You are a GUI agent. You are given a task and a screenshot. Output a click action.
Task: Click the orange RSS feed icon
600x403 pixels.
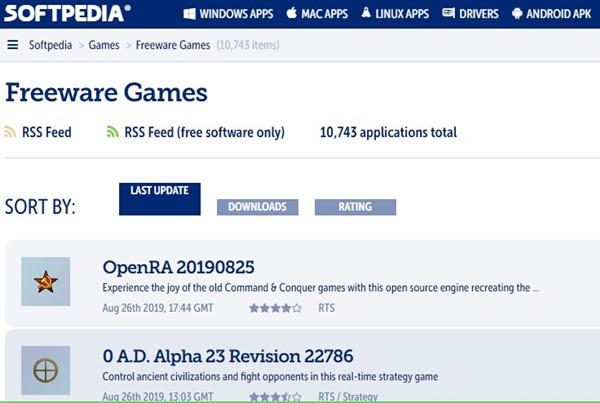click(x=10, y=131)
